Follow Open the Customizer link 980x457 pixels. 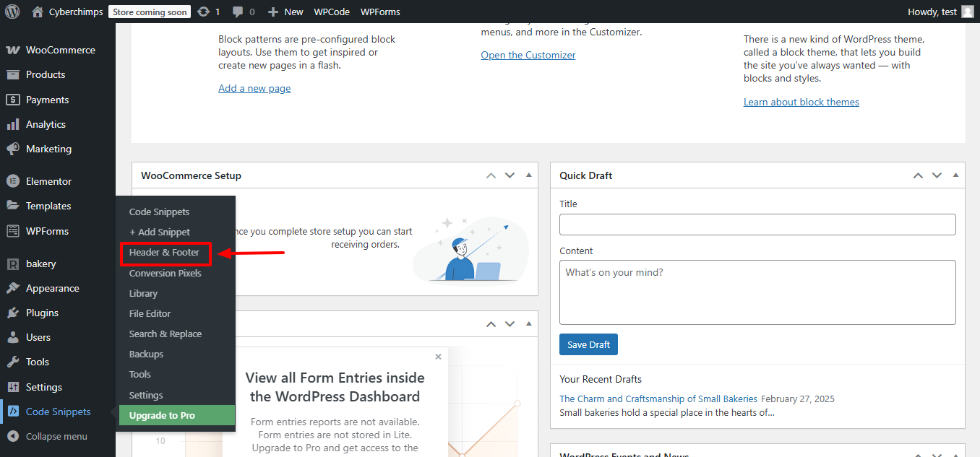pos(528,55)
